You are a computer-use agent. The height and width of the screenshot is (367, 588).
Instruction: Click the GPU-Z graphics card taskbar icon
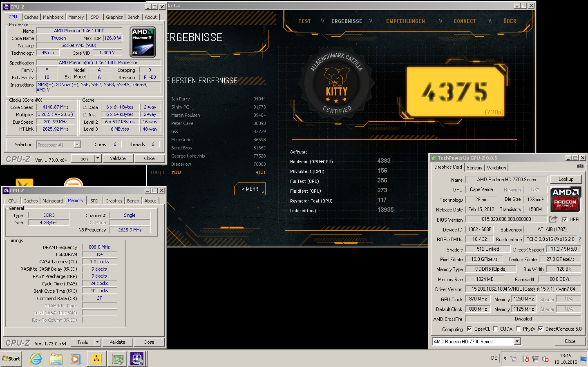[x=118, y=359]
